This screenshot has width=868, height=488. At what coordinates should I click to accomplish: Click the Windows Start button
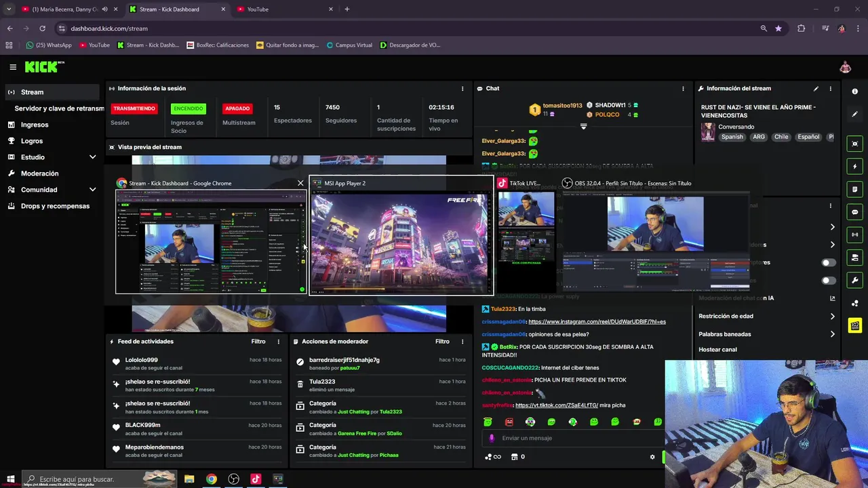coord(10,479)
